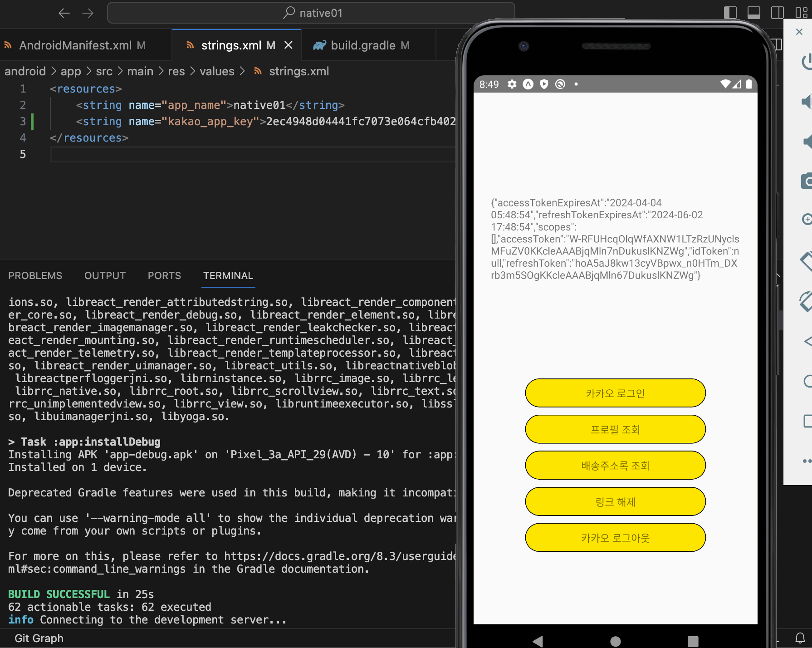Click the emulator power button

[807, 61]
